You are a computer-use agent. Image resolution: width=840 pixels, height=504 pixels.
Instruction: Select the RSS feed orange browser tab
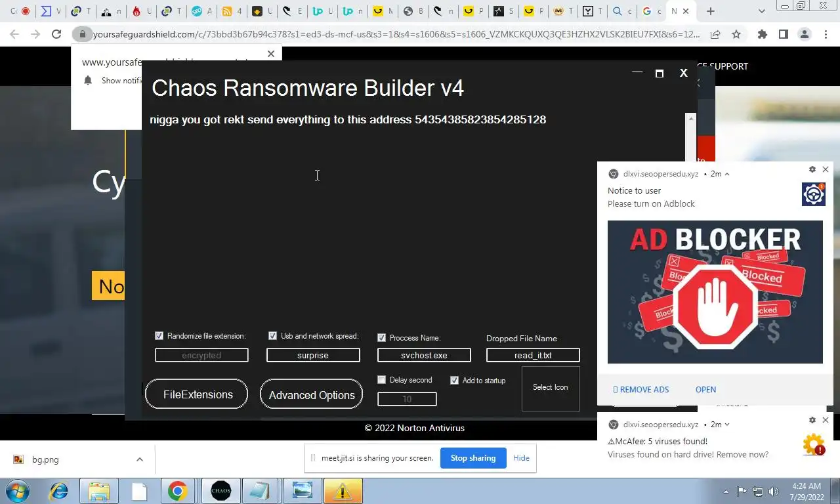click(x=232, y=11)
